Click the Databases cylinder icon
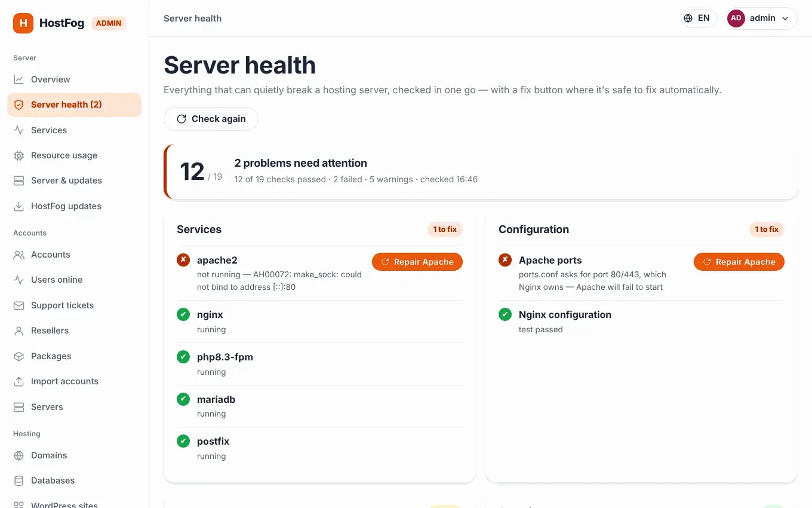812x508 pixels. [x=19, y=481]
